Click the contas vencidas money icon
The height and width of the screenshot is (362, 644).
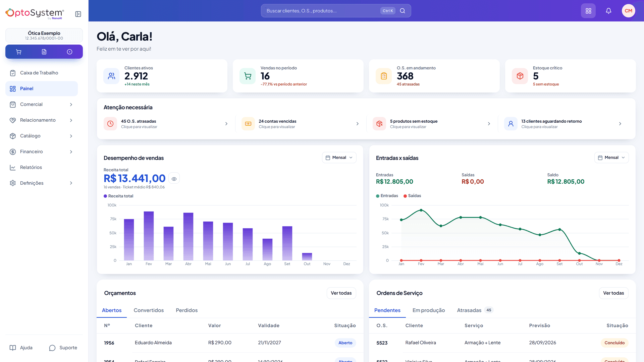[x=248, y=124]
